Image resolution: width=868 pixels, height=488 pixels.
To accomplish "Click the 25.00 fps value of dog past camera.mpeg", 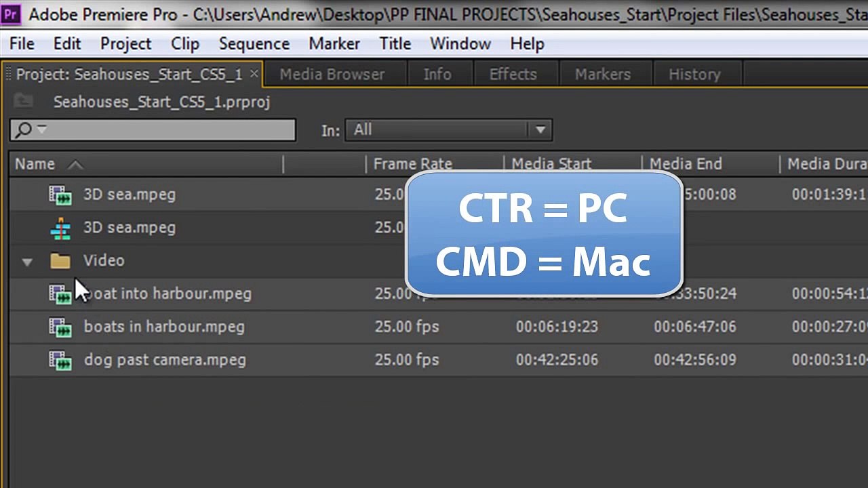I will (x=407, y=360).
